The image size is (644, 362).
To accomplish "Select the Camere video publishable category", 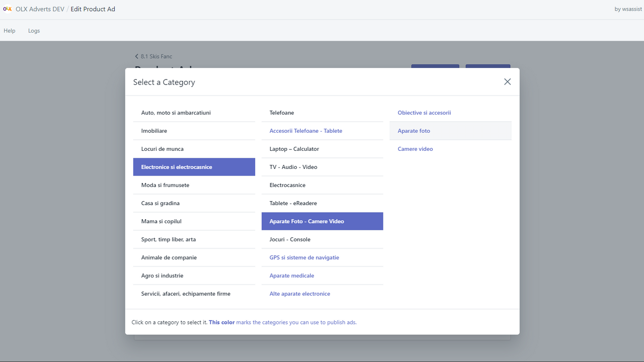I will tap(415, 149).
